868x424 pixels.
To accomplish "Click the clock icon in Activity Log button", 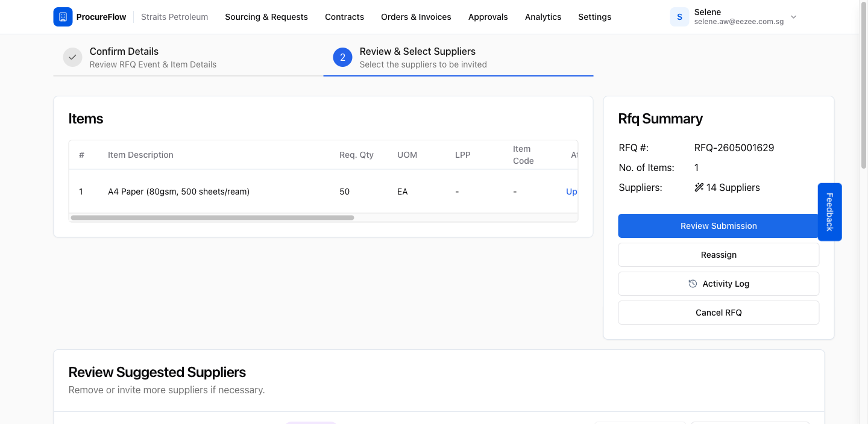I will 693,284.
